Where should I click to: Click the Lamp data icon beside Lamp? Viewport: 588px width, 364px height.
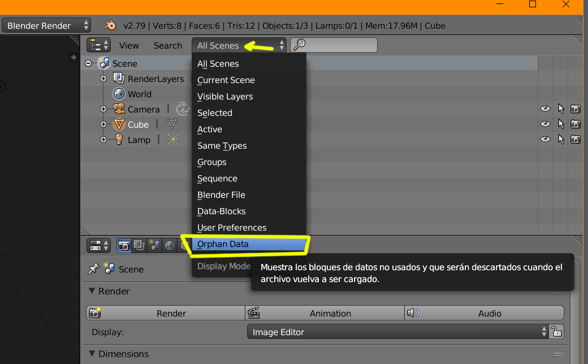(173, 140)
